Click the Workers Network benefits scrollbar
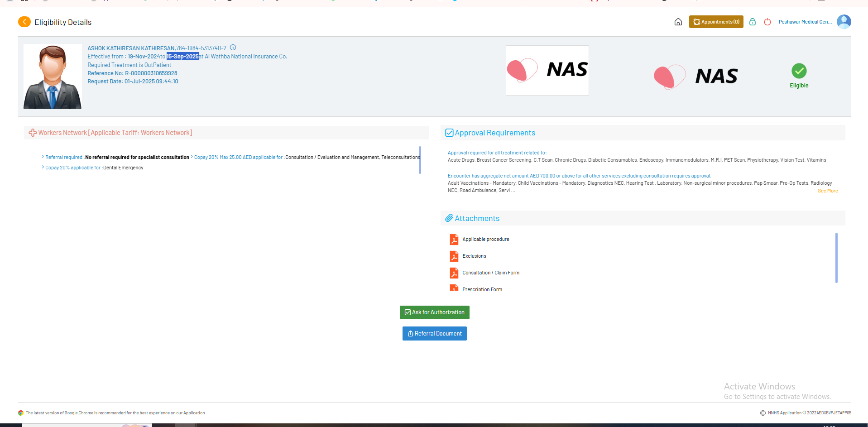Screen dimensions: 868x427 coord(420,160)
